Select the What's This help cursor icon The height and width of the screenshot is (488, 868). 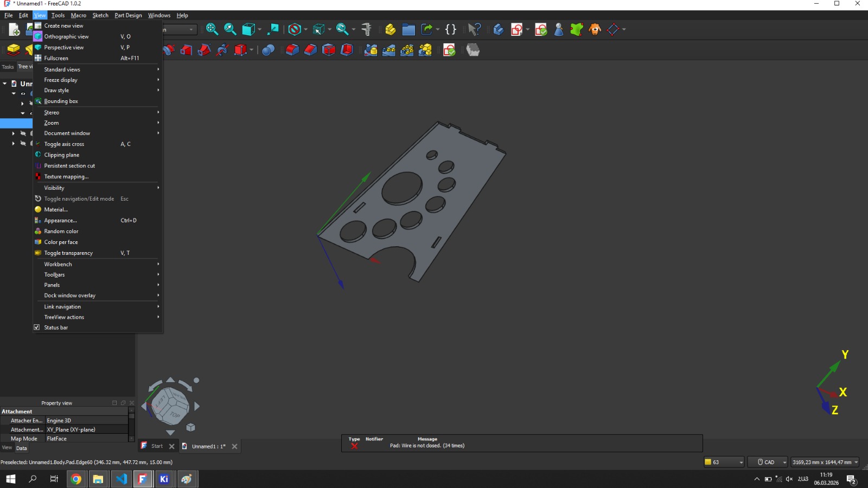coord(476,30)
